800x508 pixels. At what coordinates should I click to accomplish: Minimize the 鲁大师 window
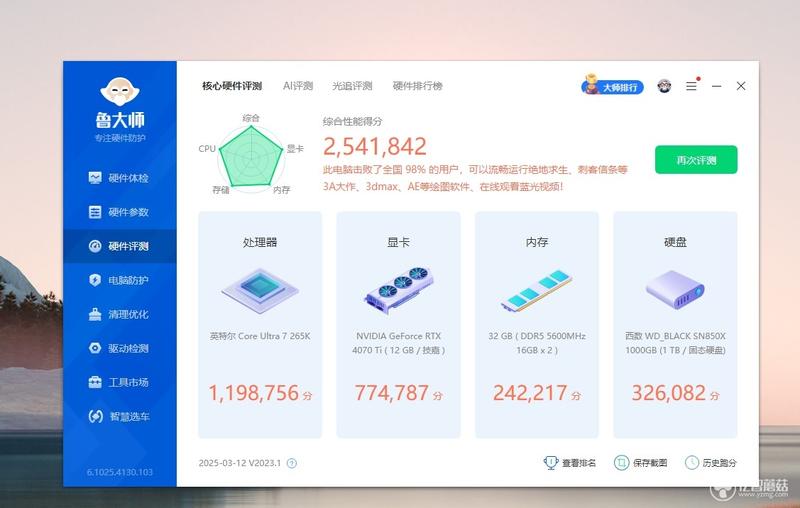[716, 86]
